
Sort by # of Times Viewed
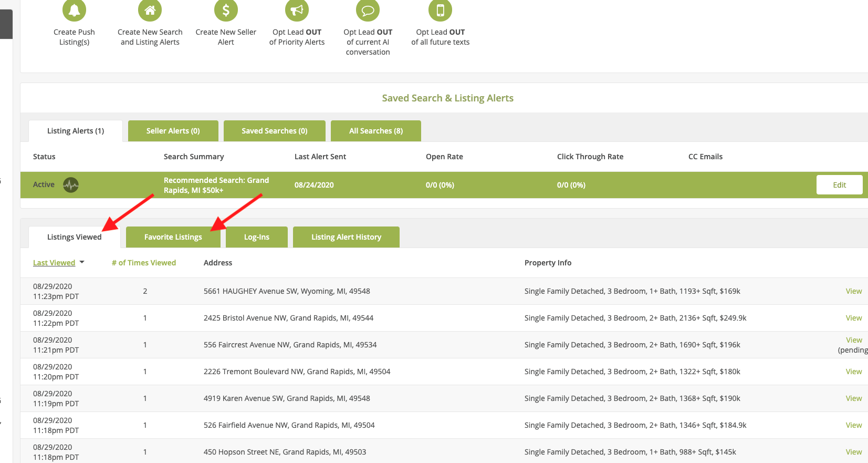[143, 263]
